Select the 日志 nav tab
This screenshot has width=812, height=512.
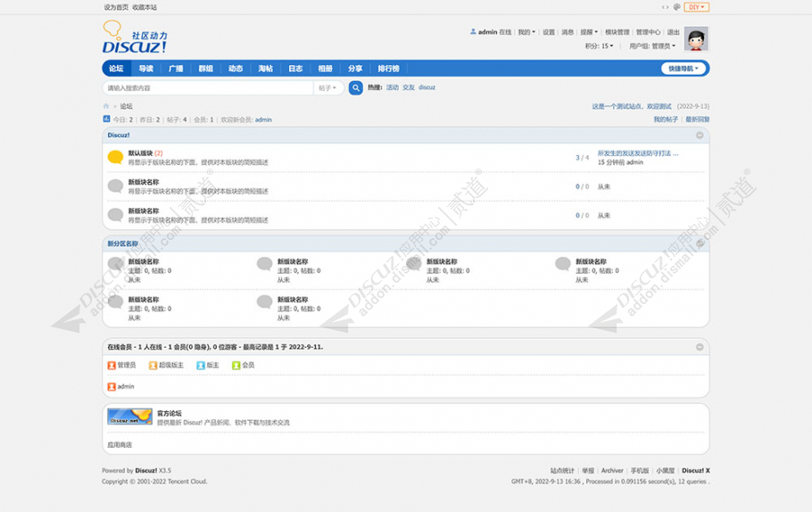[x=295, y=69]
